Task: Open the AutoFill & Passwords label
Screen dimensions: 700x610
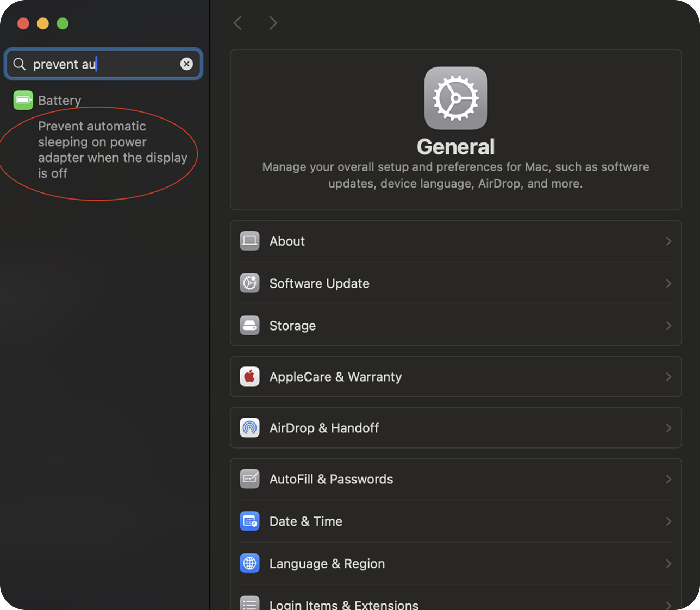Action: pyautogui.click(x=331, y=480)
